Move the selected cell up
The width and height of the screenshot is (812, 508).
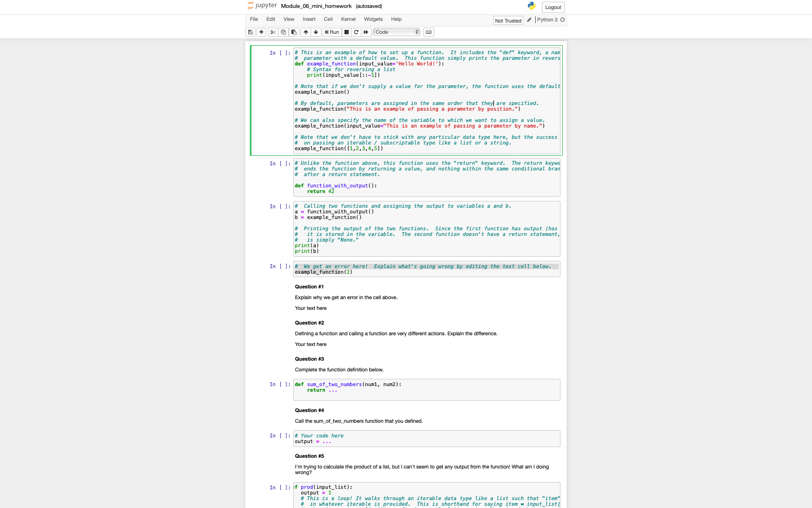point(306,32)
